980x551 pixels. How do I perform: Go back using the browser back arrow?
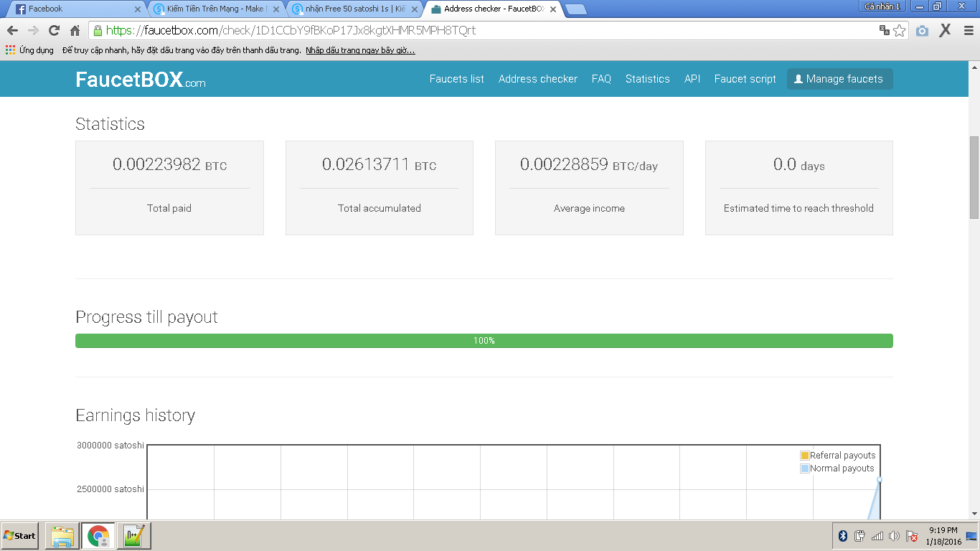(12, 31)
